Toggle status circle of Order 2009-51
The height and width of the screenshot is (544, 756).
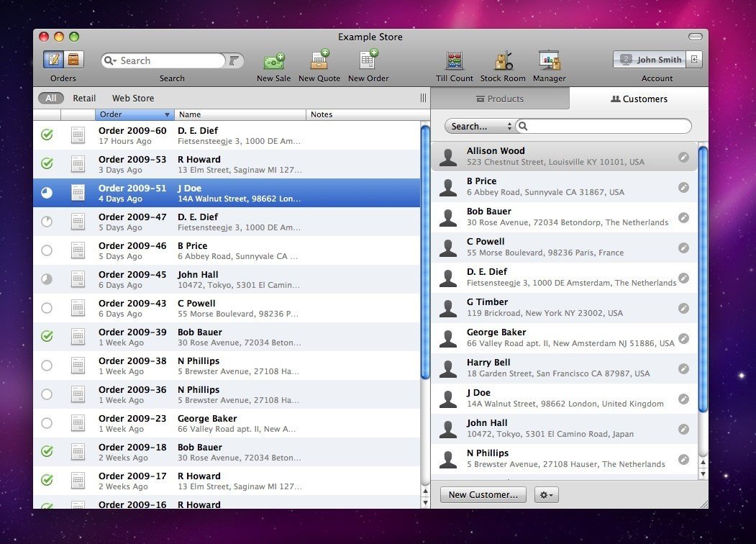point(47,193)
